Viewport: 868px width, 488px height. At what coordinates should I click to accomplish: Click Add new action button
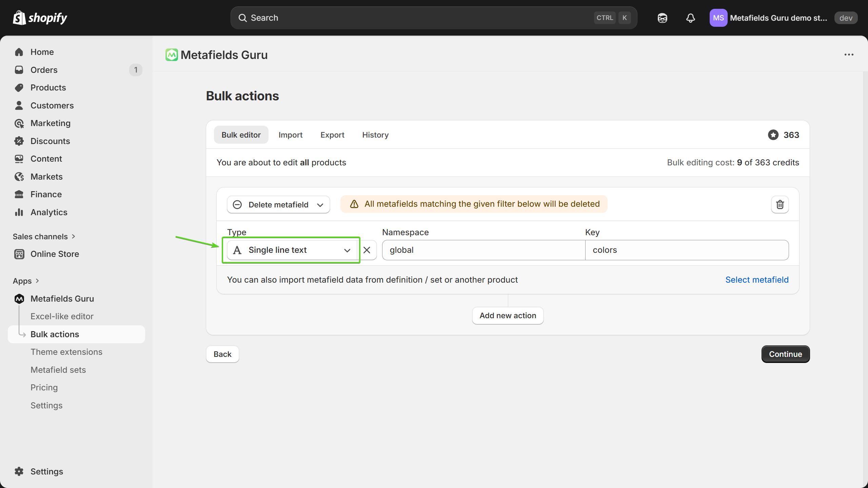pos(508,316)
